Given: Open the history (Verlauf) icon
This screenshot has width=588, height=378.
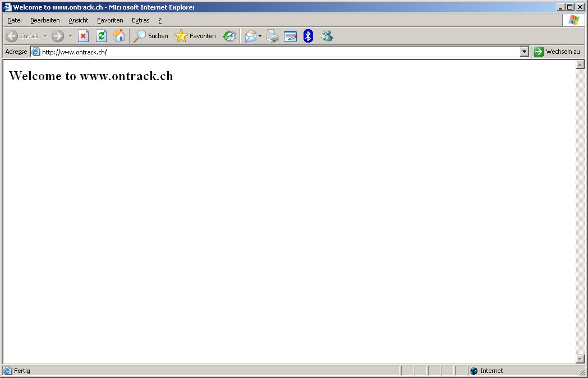Looking at the screenshot, I should [229, 36].
